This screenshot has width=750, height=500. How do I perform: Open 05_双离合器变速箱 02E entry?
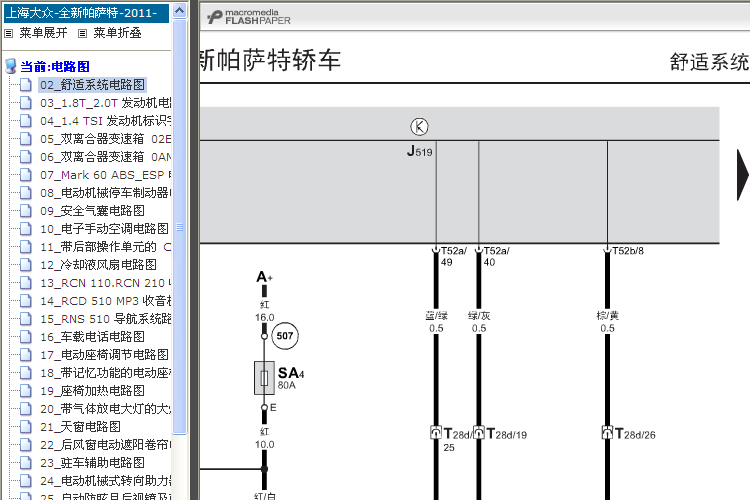[105, 139]
